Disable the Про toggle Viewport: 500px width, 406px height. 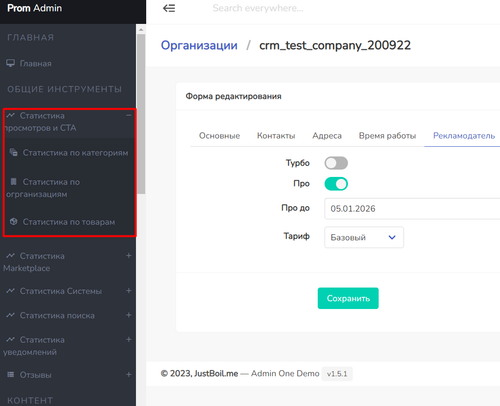(336, 184)
